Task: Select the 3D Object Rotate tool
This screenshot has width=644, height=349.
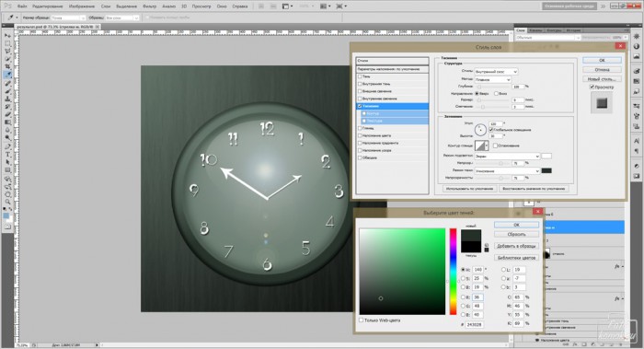Action: click(x=7, y=180)
